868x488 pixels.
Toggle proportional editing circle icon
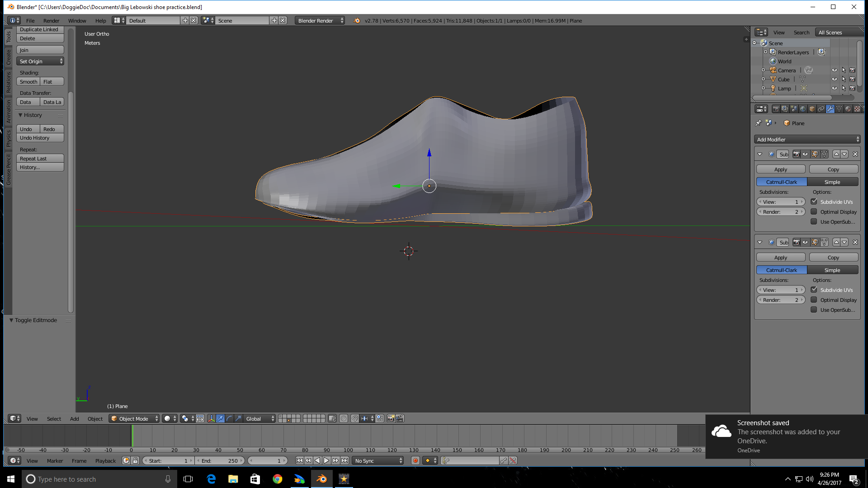[344, 419]
